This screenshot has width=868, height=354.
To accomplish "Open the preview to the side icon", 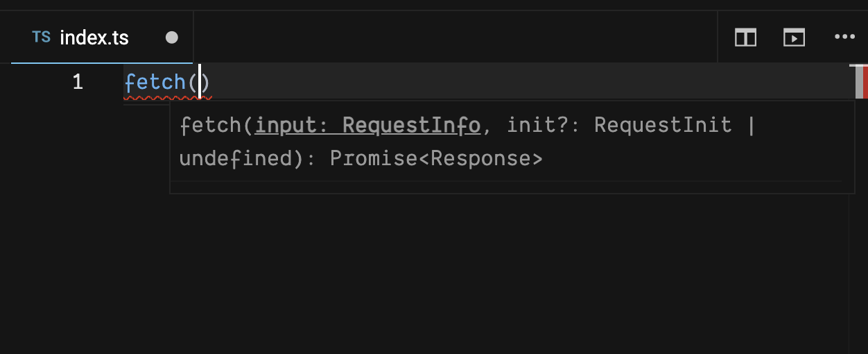I will click(x=794, y=37).
